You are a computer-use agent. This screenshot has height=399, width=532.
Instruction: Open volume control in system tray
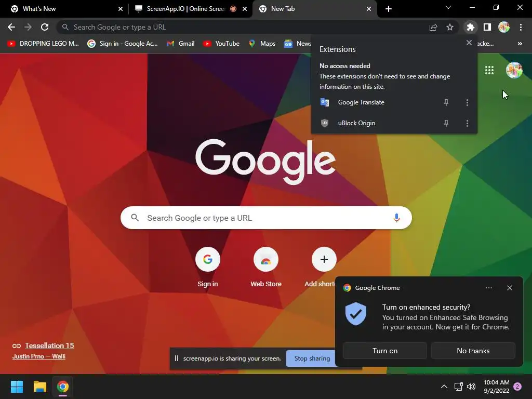click(x=471, y=387)
